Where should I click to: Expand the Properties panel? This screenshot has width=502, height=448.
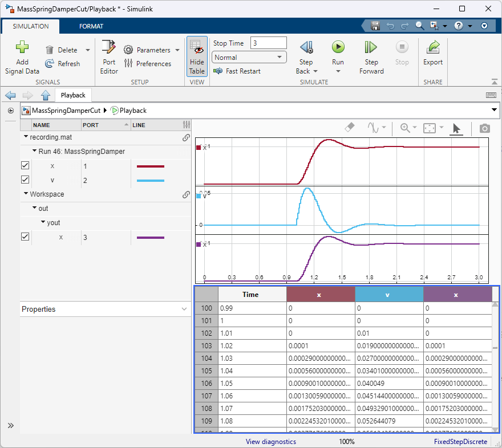(184, 309)
